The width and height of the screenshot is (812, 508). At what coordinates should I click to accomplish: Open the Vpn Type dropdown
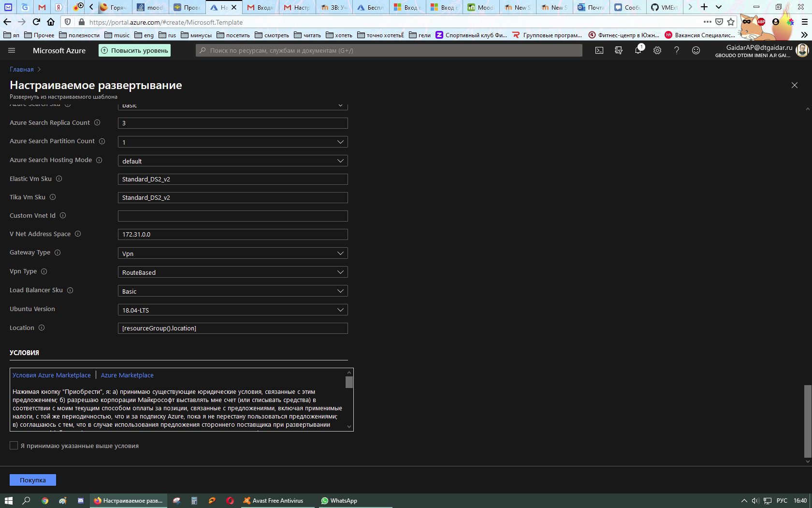pos(232,272)
